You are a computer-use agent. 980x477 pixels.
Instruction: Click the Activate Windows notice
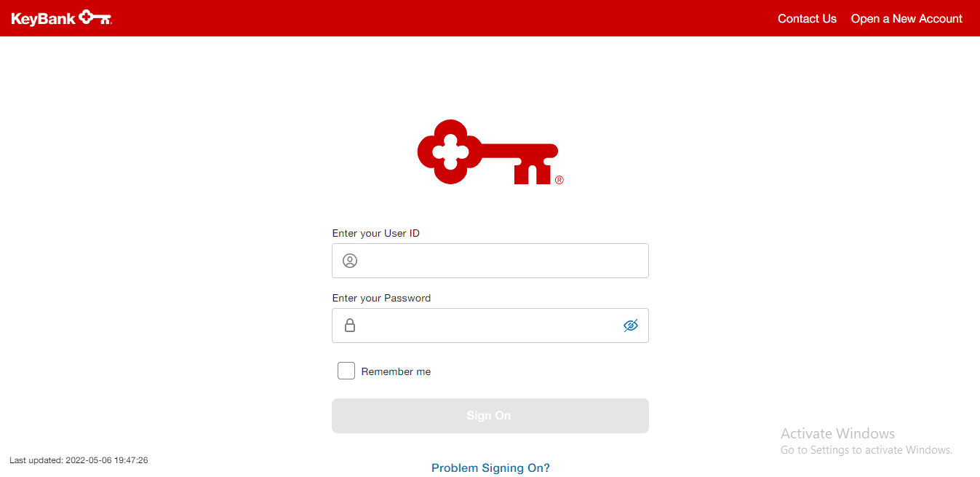[837, 433]
